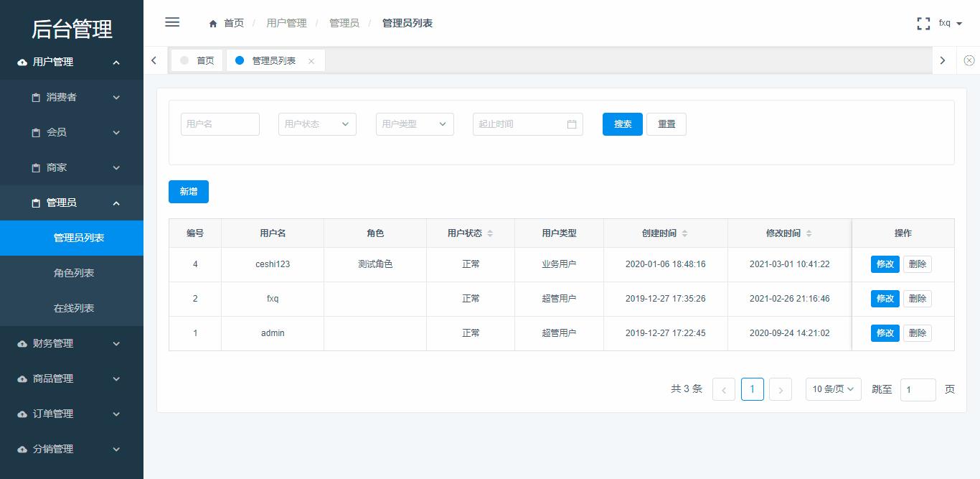This screenshot has width=980, height=479.
Task: Sort the table by 创建时间 column
Action: point(685,233)
